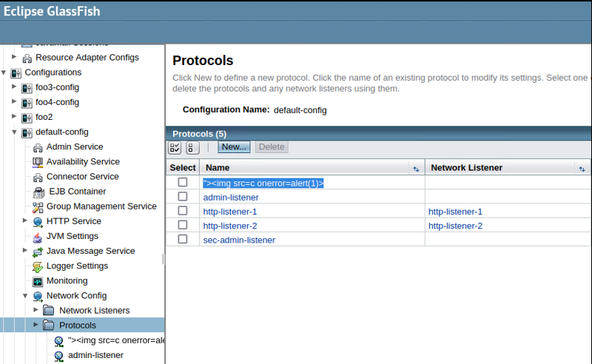Click the Connector Service icon
This screenshot has width=592, height=364.
[x=38, y=177]
